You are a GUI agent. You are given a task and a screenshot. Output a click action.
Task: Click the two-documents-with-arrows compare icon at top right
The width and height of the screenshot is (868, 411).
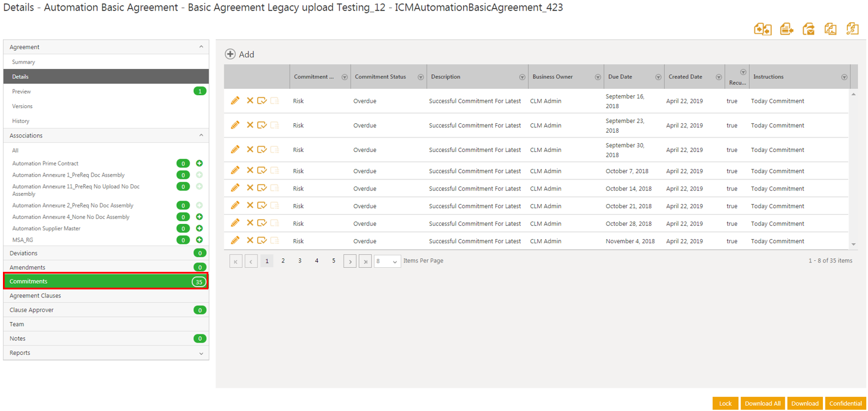pyautogui.click(x=763, y=29)
